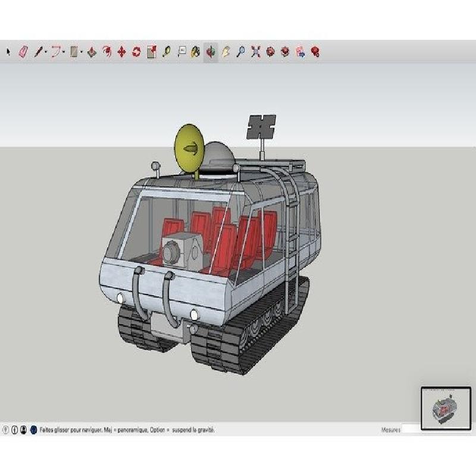
Task: Expand the Line tool dropdown arrow
Action: (46, 52)
